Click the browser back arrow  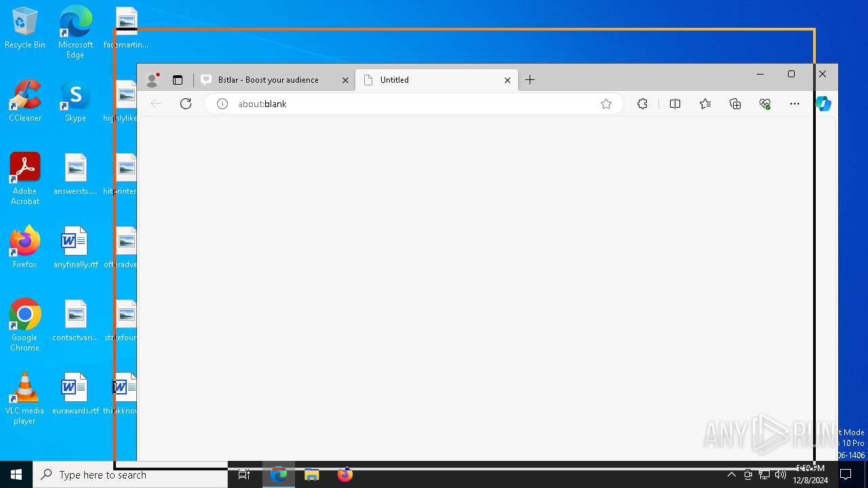pos(156,104)
